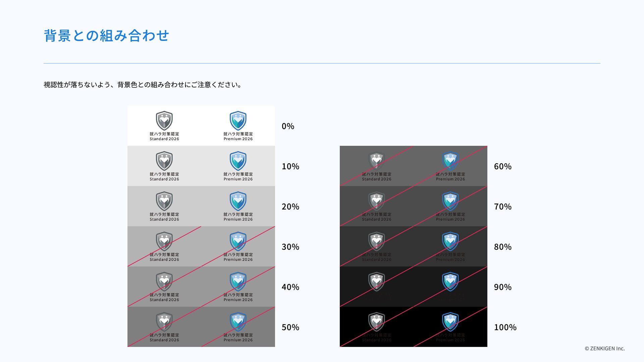Image resolution: width=644 pixels, height=362 pixels.
Task: Click the 100% label
Action: click(x=505, y=327)
